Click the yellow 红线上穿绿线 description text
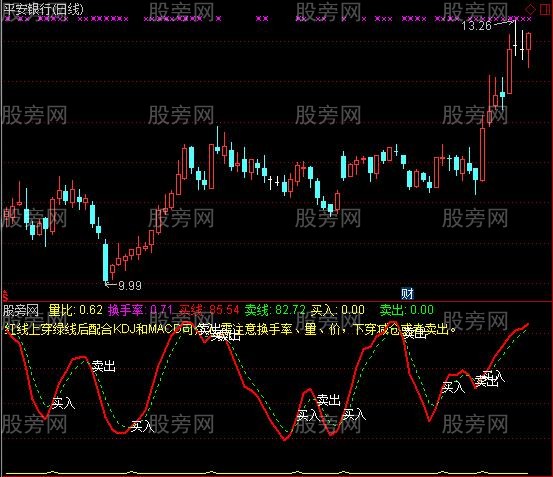553x477 pixels. tap(230, 329)
